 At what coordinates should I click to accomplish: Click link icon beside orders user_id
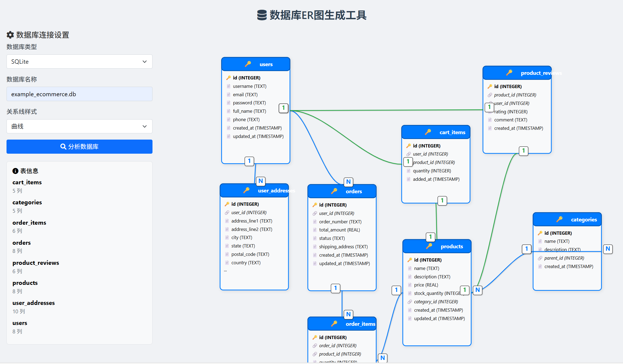point(315,213)
